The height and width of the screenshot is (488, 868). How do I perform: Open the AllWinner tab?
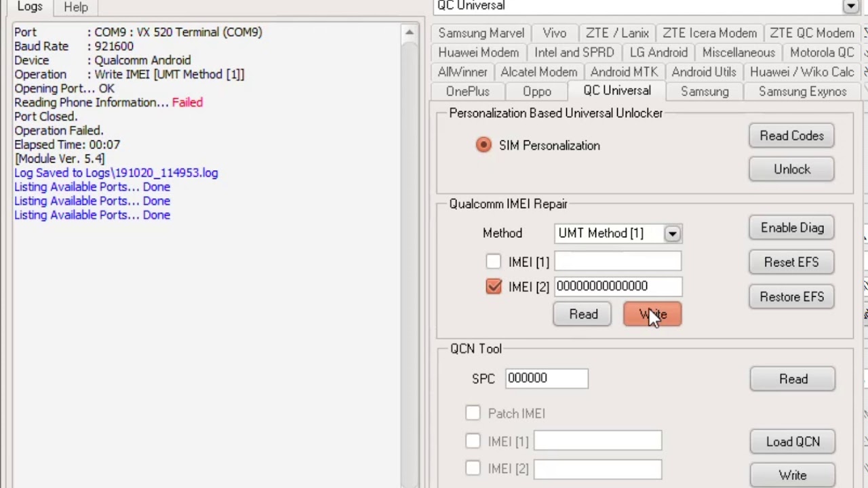pyautogui.click(x=462, y=72)
